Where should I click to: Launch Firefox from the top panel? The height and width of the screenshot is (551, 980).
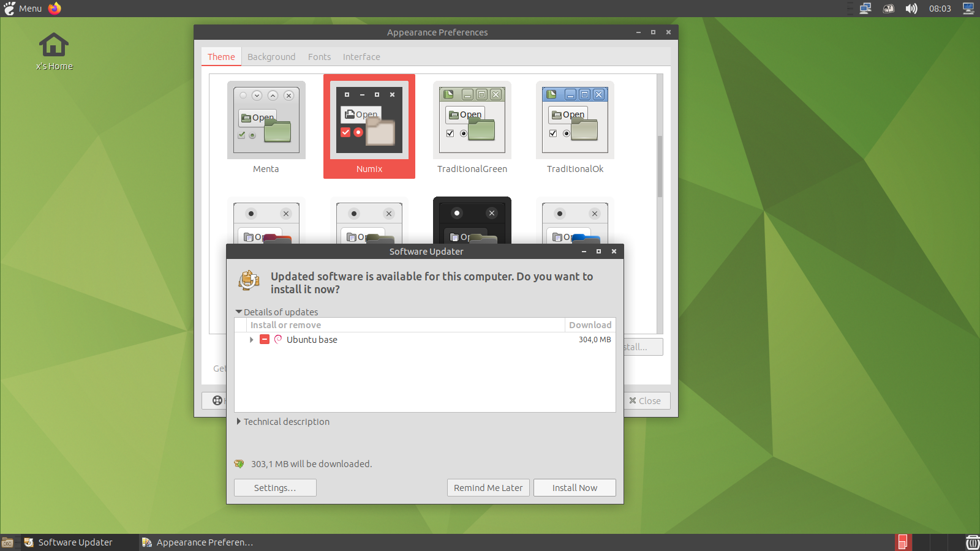(x=54, y=8)
